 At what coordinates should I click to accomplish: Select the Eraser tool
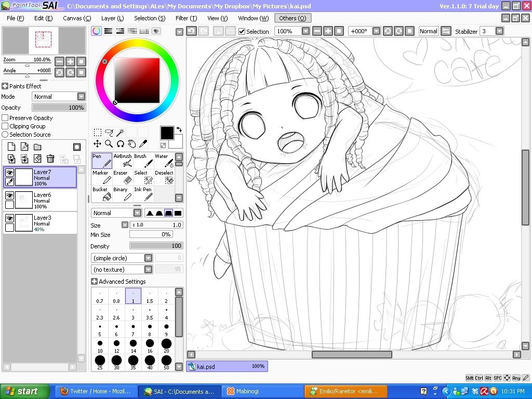[121, 178]
